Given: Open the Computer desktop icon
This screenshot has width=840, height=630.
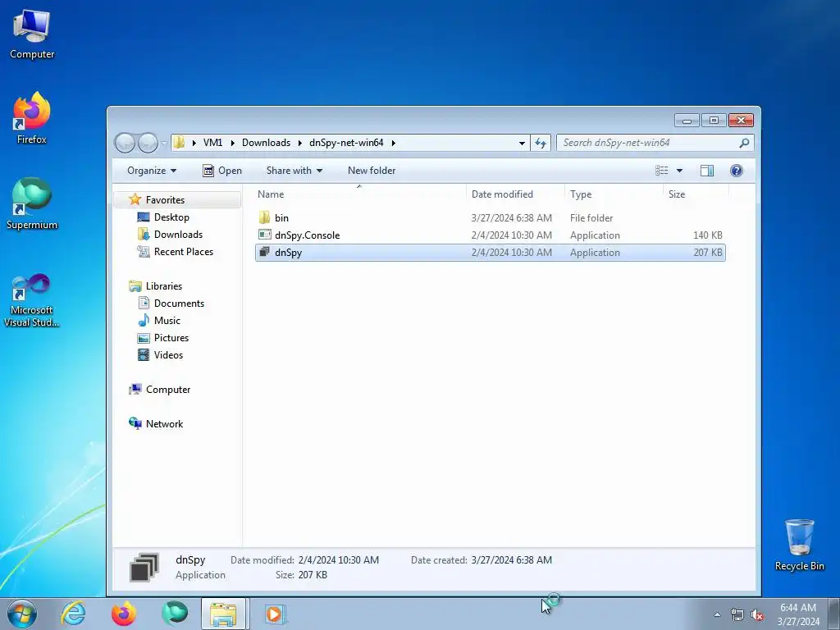Looking at the screenshot, I should (32, 34).
